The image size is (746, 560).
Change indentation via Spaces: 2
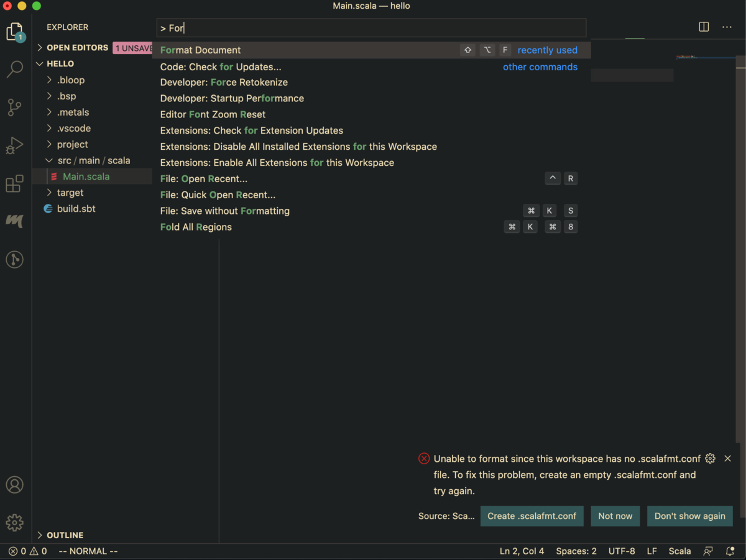[x=576, y=551]
